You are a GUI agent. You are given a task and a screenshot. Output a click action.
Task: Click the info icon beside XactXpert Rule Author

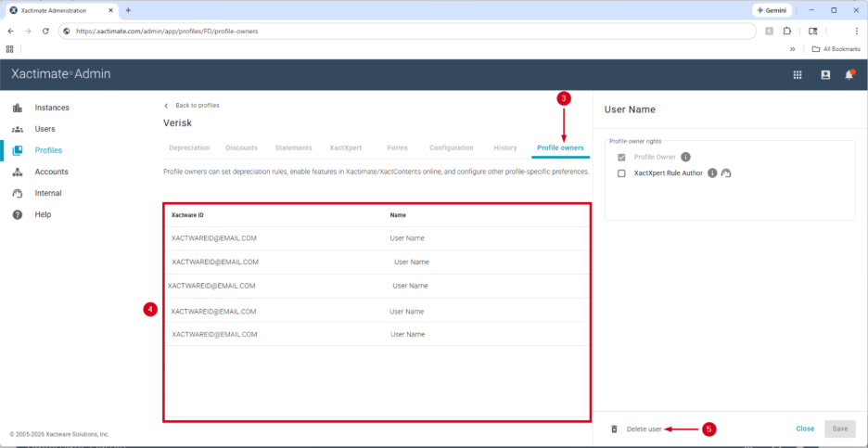point(712,173)
